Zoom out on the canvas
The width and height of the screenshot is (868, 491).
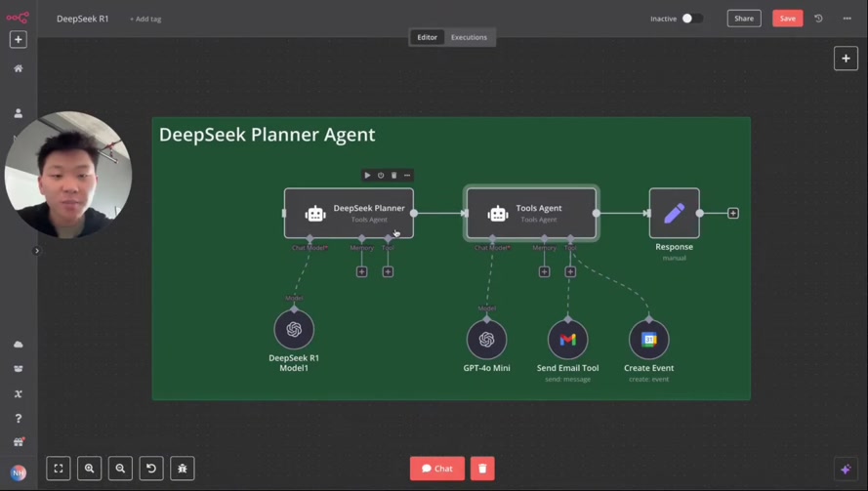coord(120,469)
